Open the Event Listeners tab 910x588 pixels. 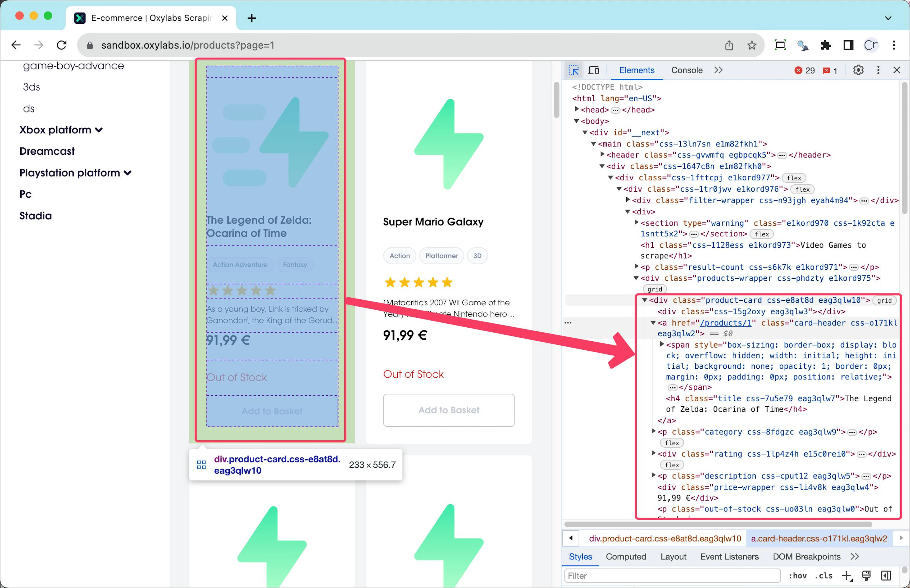point(729,557)
